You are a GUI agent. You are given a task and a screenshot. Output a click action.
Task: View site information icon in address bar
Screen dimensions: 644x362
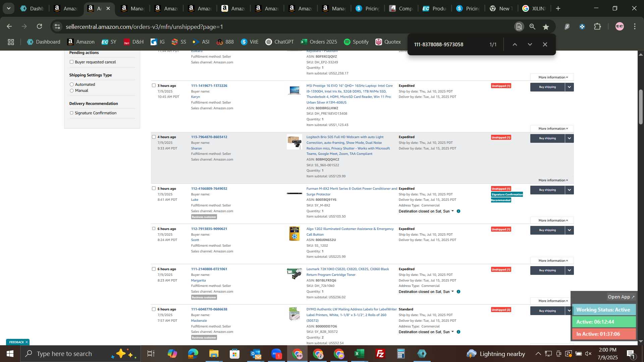pyautogui.click(x=57, y=26)
